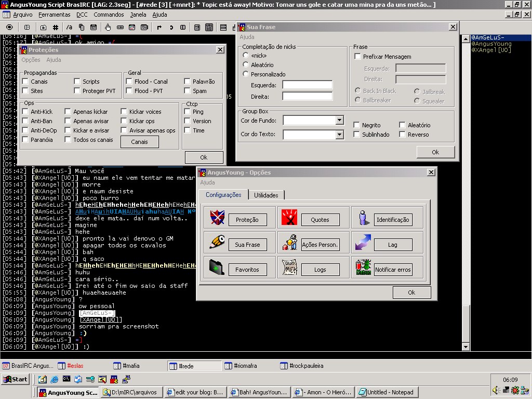
Task: Click the key icon in quick launch
Action: click(90, 379)
